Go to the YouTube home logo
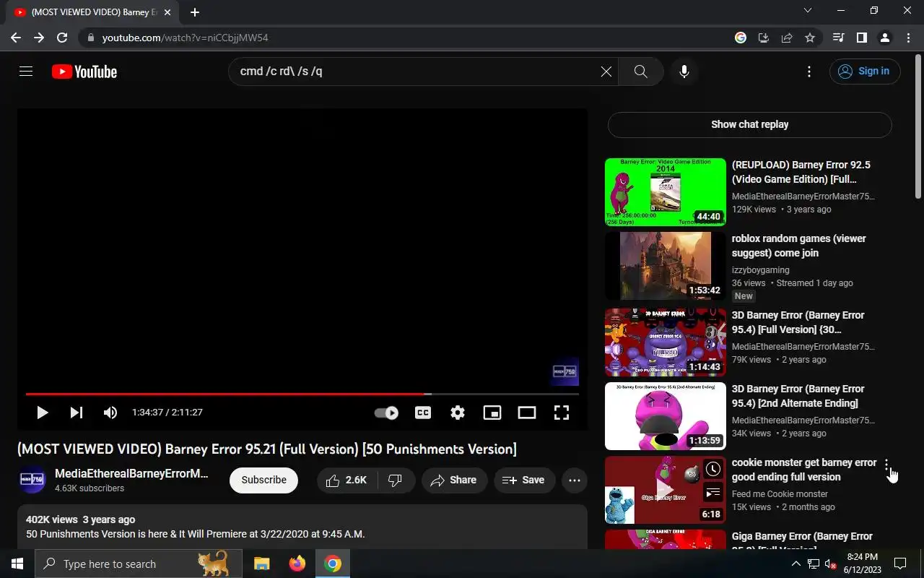The image size is (924, 578). click(x=84, y=72)
